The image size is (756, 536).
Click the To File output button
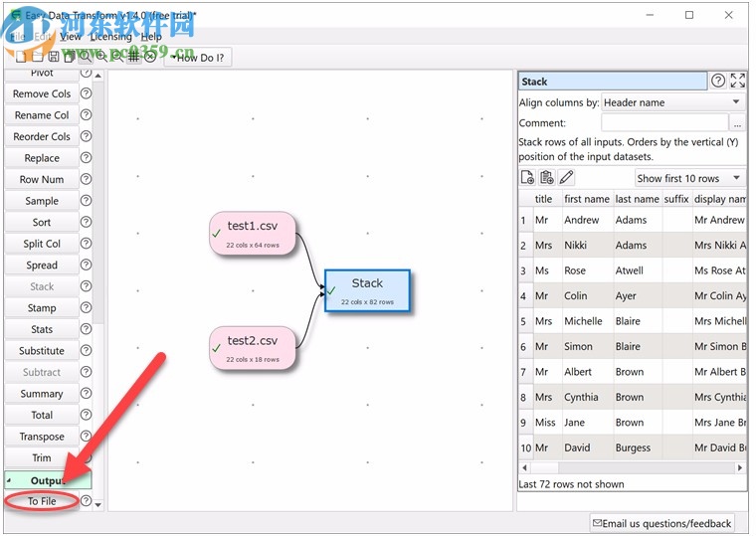click(x=42, y=501)
